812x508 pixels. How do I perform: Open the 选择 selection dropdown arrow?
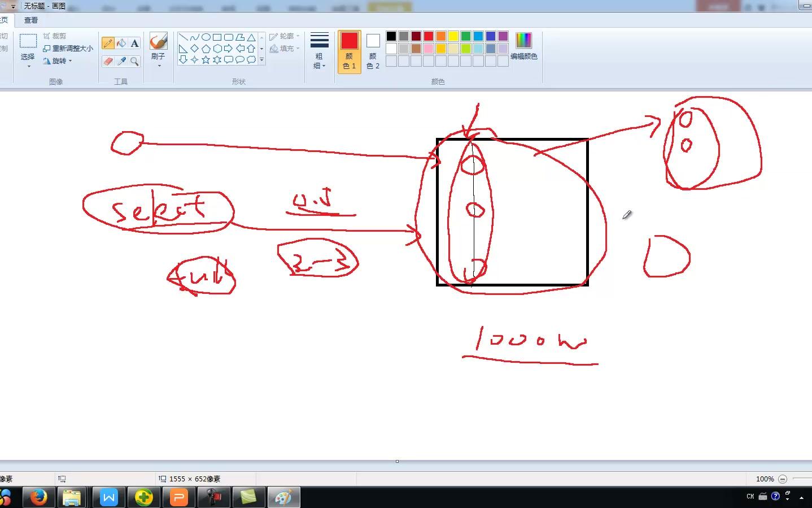coord(28,66)
